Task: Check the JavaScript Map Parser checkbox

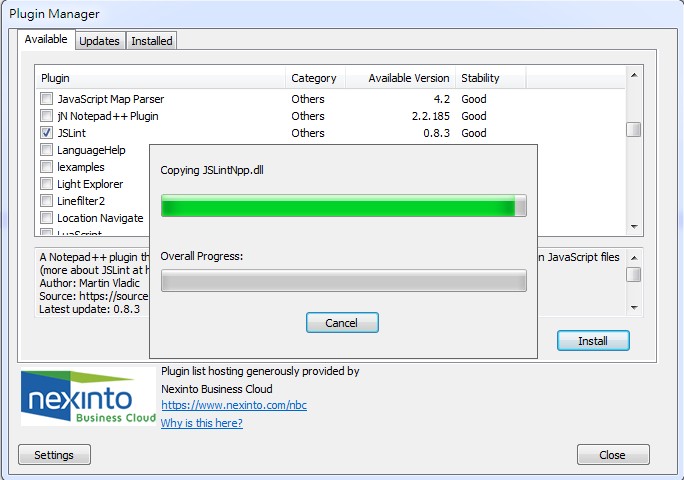Action: pyautogui.click(x=46, y=99)
